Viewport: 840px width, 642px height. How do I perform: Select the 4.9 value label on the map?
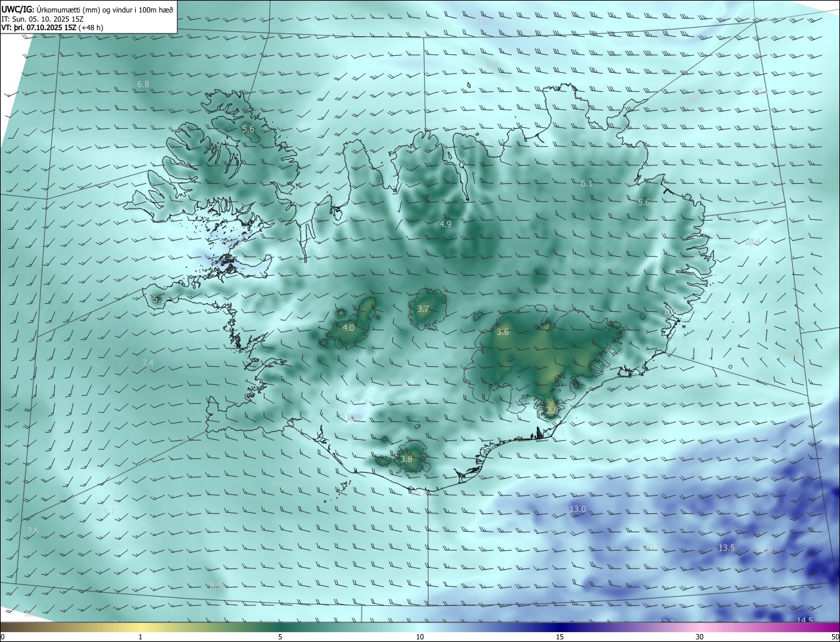tap(446, 224)
